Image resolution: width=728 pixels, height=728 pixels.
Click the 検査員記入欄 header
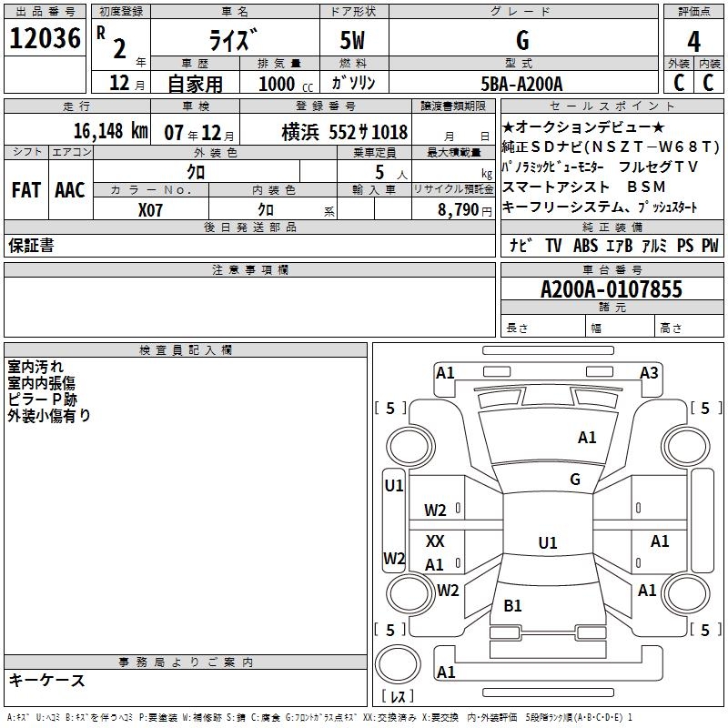point(186,350)
